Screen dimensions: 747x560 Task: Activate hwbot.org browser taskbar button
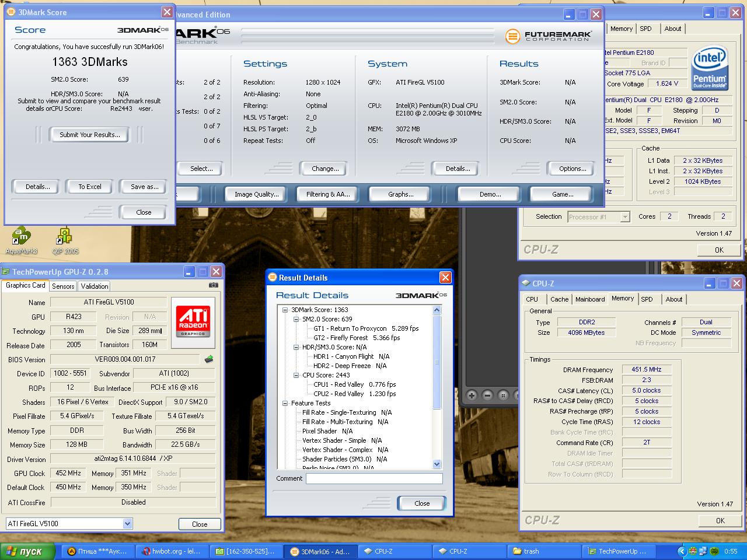pos(172,551)
